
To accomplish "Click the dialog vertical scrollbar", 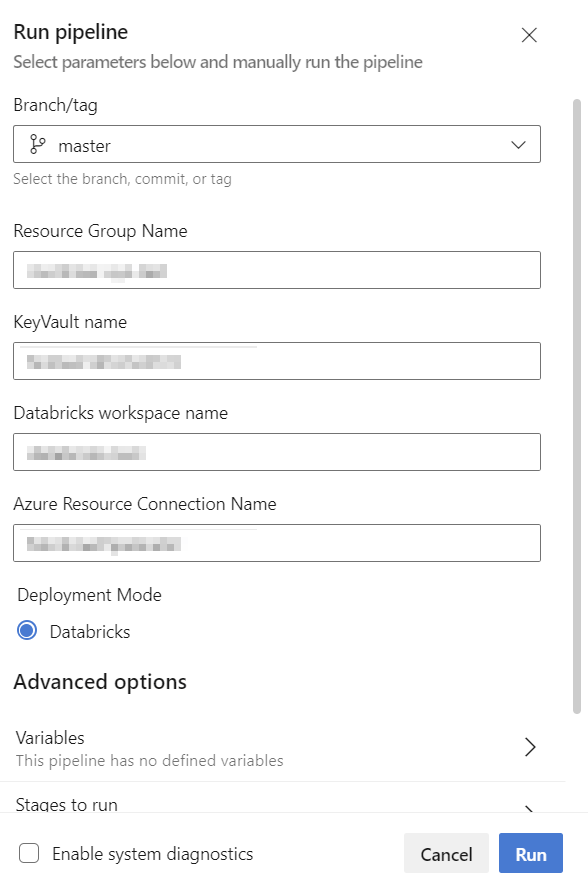I will tap(576, 406).
